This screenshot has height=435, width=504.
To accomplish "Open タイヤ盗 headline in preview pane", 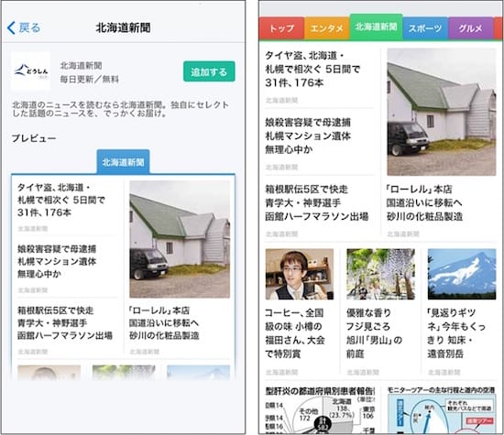I will (61, 200).
